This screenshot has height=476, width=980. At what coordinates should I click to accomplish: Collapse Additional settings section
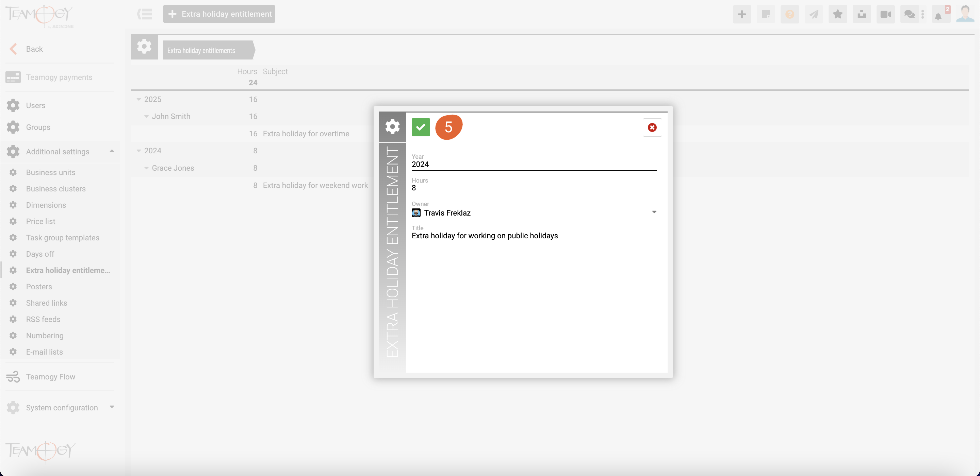(112, 151)
